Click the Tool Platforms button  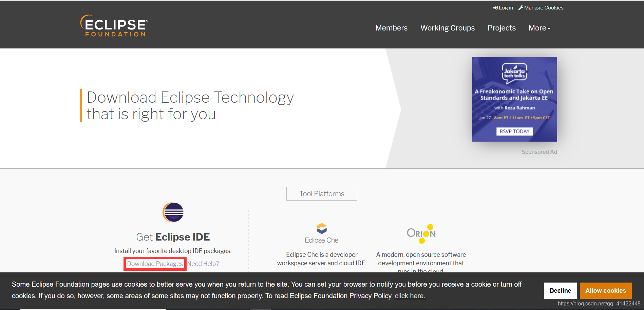[x=322, y=194]
